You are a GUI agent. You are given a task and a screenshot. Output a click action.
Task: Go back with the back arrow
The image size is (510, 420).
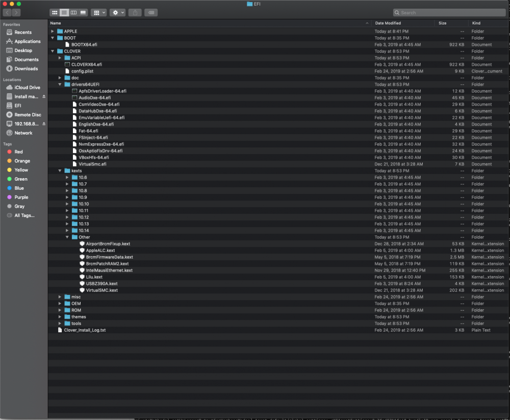tap(7, 13)
